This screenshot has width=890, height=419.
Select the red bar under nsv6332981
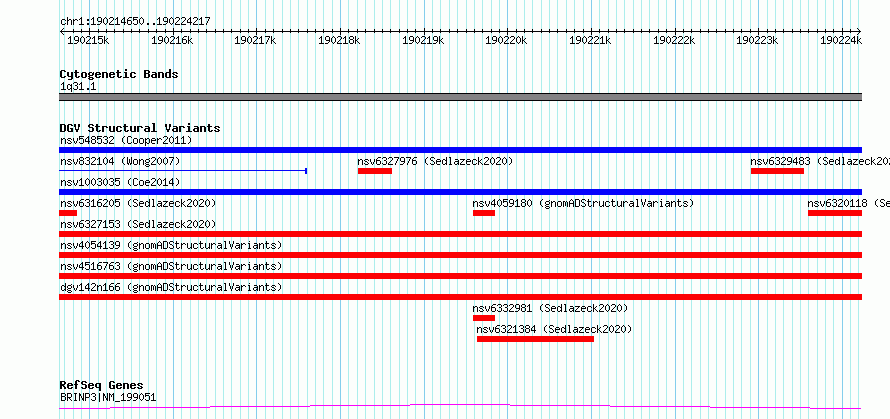(x=484, y=318)
